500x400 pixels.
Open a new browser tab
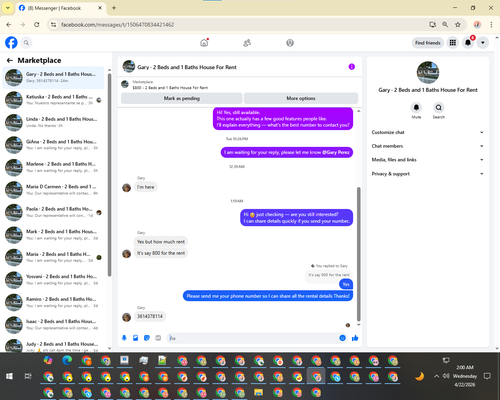[114, 8]
